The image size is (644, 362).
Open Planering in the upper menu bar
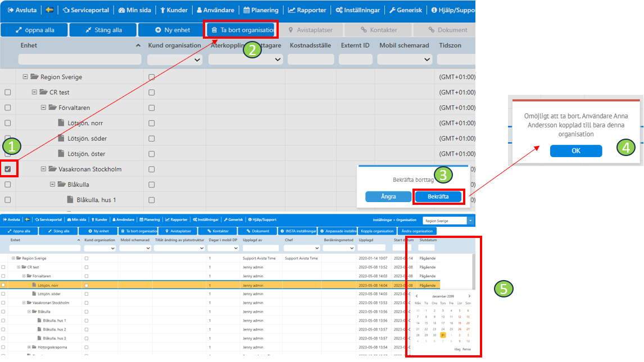pos(261,10)
